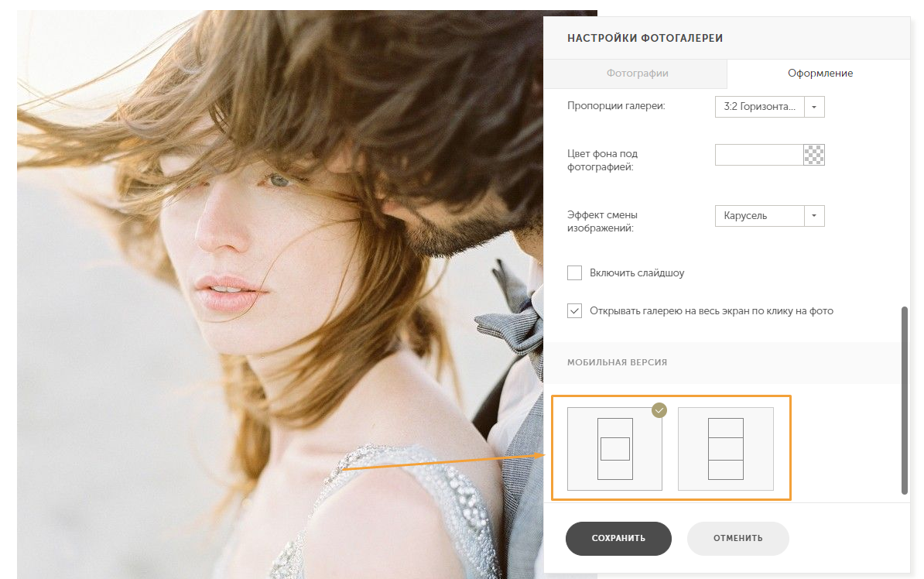Click the Открывать галерею на весь экран label
Viewport: 924px width, 579px height.
711,311
